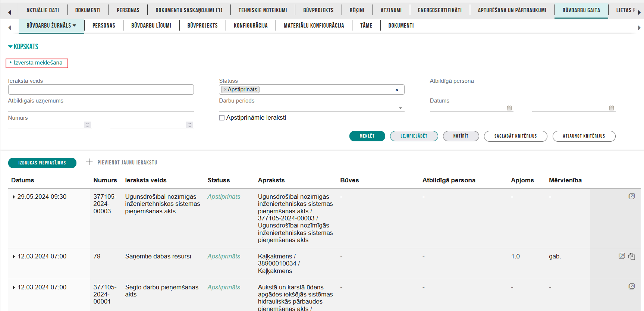This screenshot has width=644, height=311.
Task: Click the number cell 79
Action: click(97, 256)
